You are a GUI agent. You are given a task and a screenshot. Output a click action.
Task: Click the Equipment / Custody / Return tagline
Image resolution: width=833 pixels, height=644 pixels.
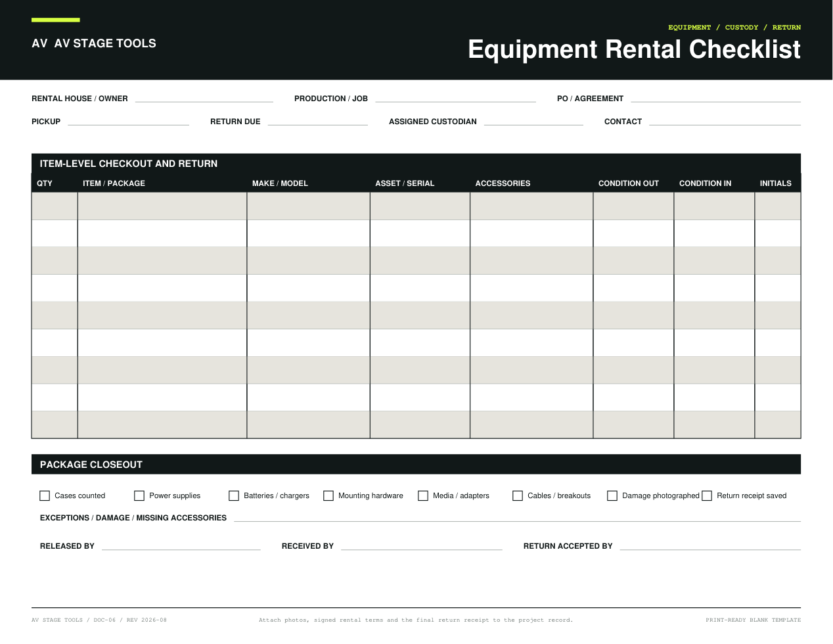[734, 28]
